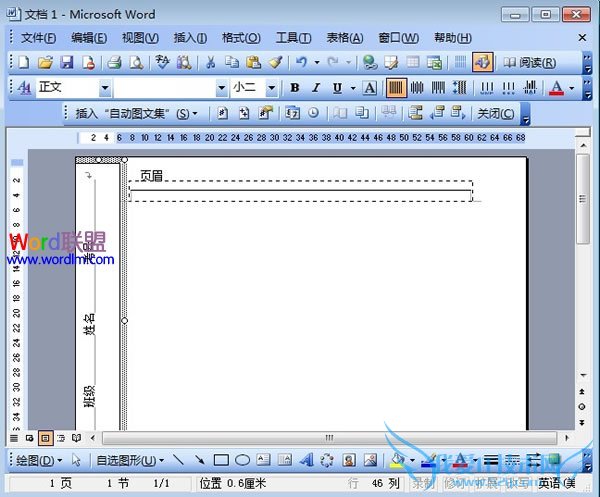Toggle the character border A button

370,88
